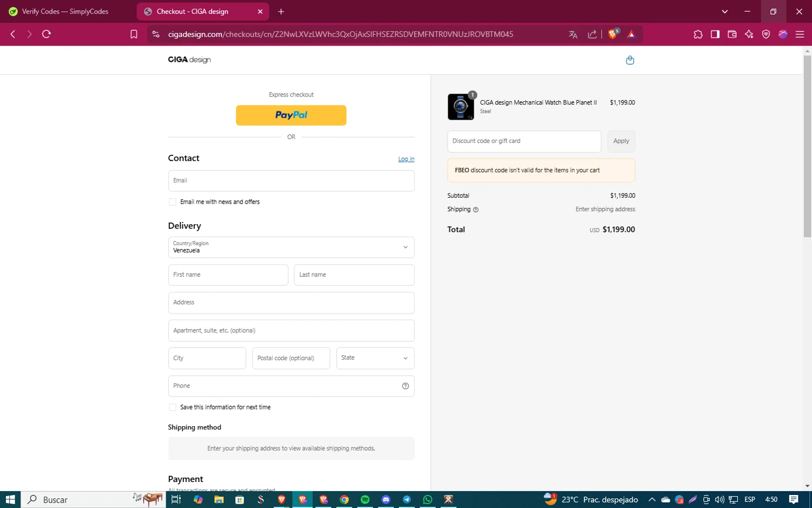Go back to the previous page
The image size is (812, 508).
[13, 34]
